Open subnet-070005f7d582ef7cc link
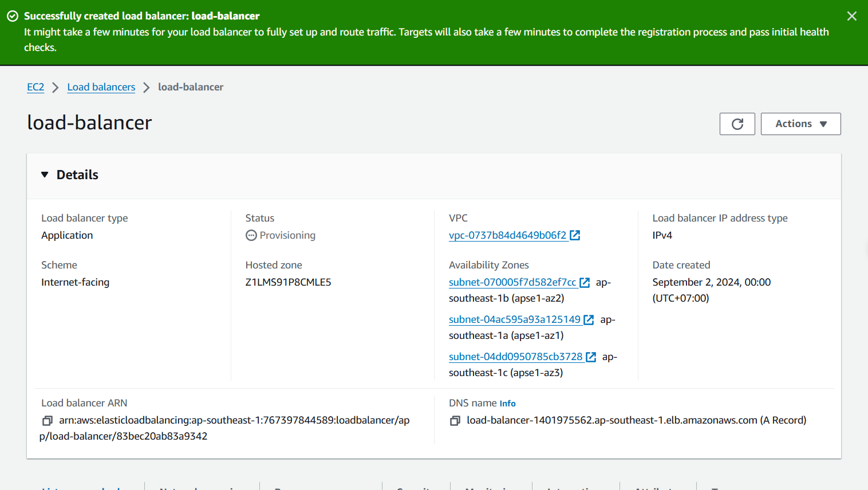Image resolution: width=868 pixels, height=490 pixels. coord(512,282)
